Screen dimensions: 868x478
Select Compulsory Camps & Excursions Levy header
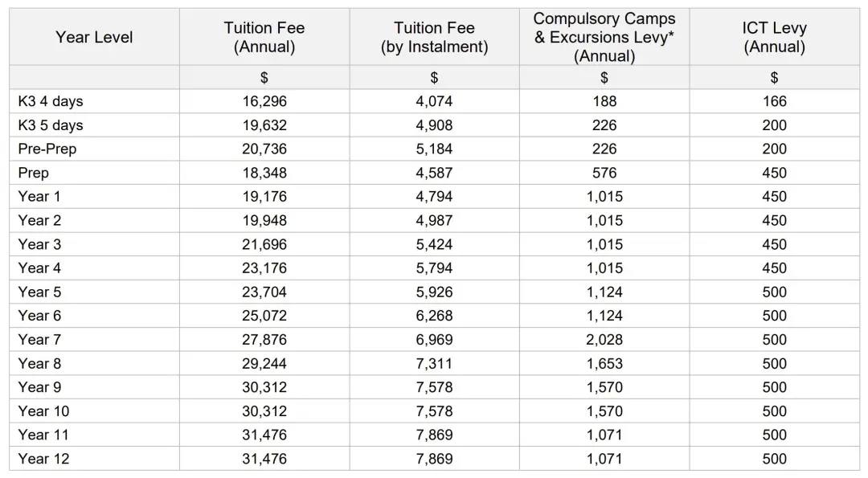604,37
